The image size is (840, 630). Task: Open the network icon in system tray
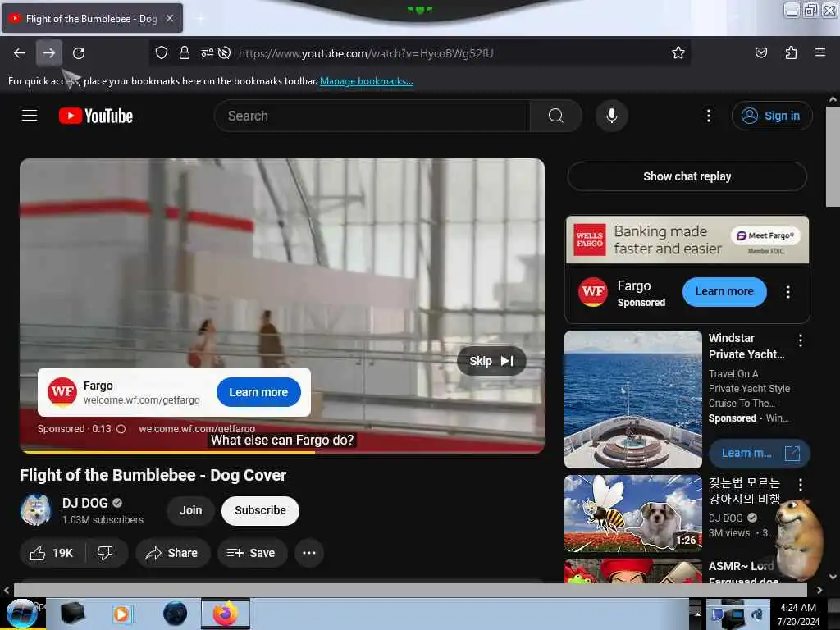733,616
